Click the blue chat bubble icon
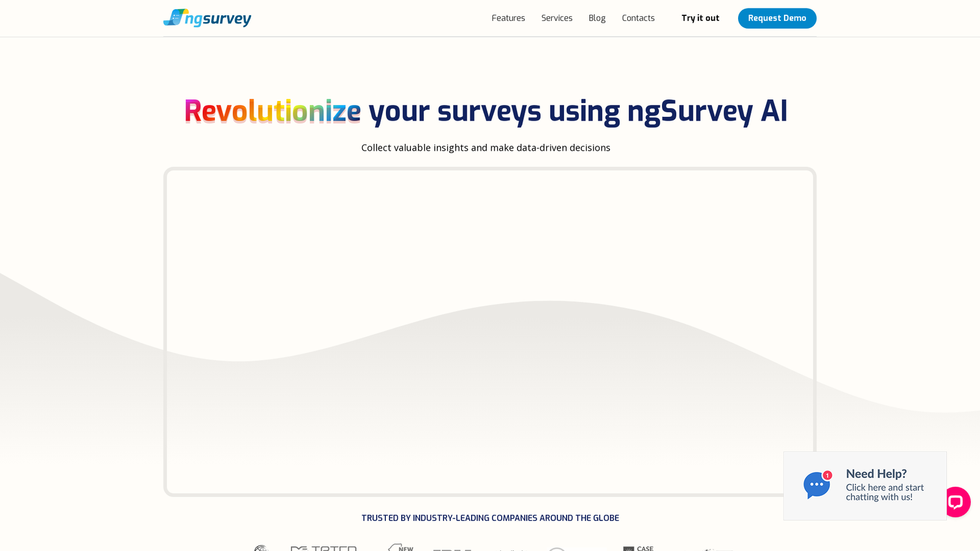Image resolution: width=980 pixels, height=551 pixels. click(816, 485)
